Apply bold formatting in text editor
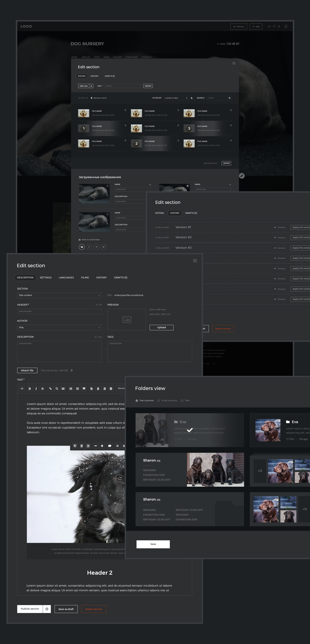 point(30,389)
